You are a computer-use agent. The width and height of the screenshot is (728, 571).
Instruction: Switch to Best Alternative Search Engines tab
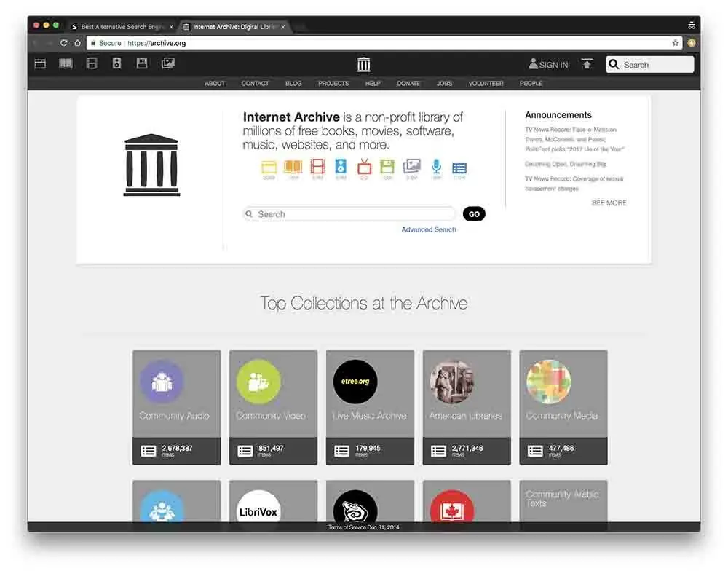pyautogui.click(x=122, y=27)
